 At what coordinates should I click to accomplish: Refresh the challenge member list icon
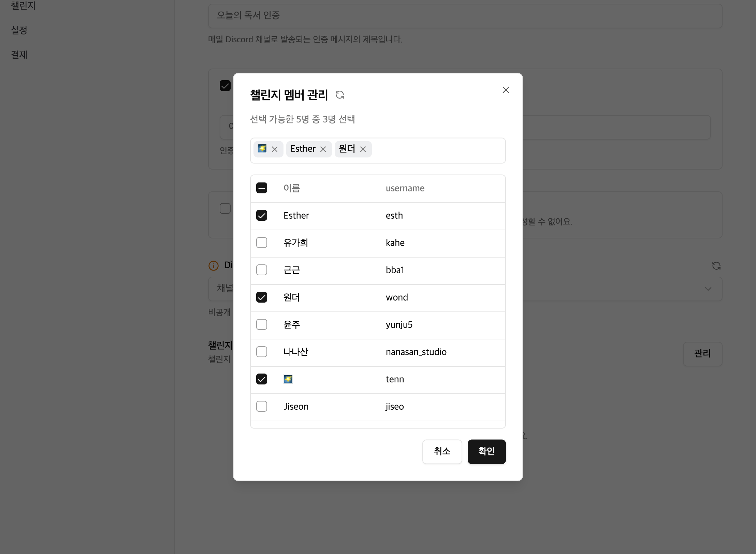[339, 94]
